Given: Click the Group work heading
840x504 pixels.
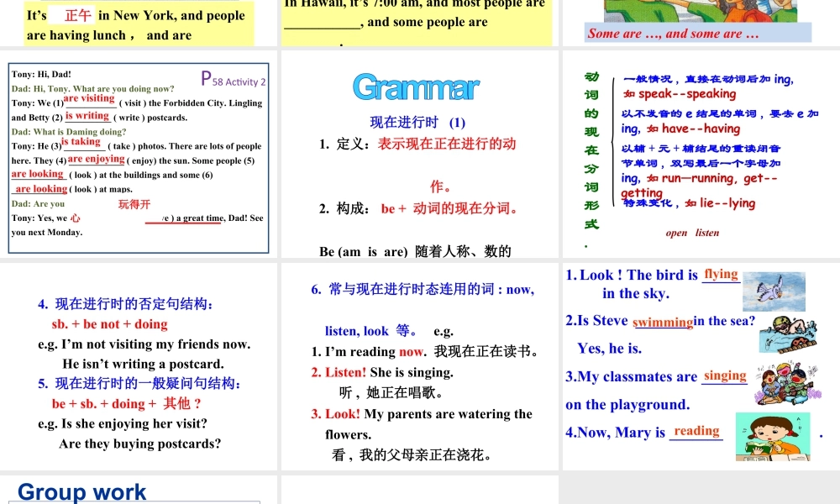Looking at the screenshot, I should click(x=81, y=491).
